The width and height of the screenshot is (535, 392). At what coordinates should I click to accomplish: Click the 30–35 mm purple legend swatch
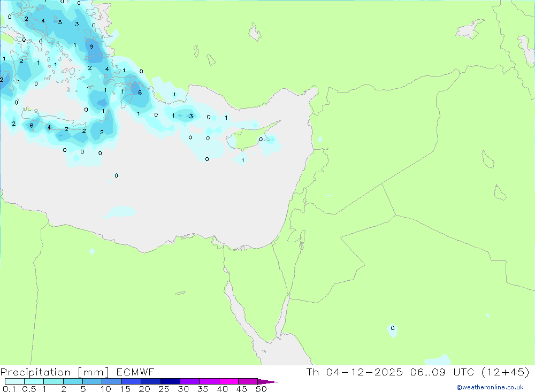[189, 381]
